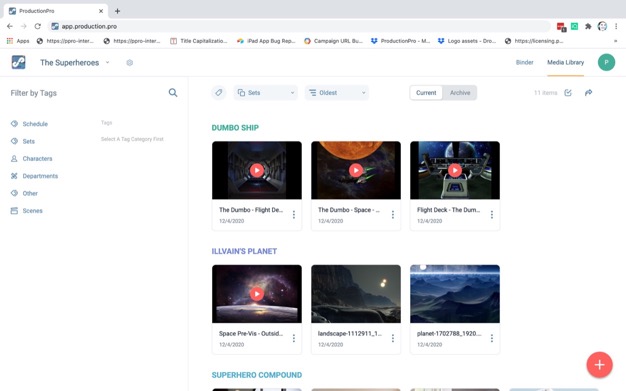The width and height of the screenshot is (626, 391).
Task: Open https://licensing.p... bookmark
Action: point(534,41)
